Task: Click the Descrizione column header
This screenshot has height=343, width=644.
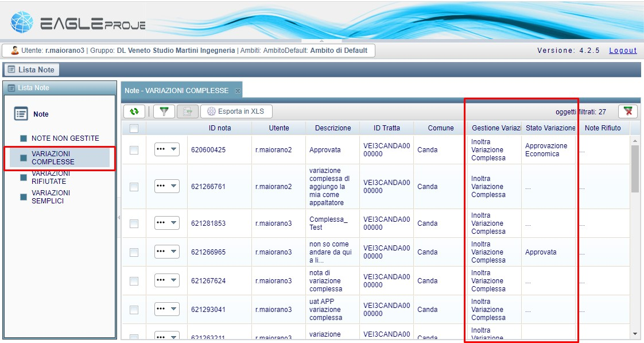Action: pyautogui.click(x=333, y=128)
